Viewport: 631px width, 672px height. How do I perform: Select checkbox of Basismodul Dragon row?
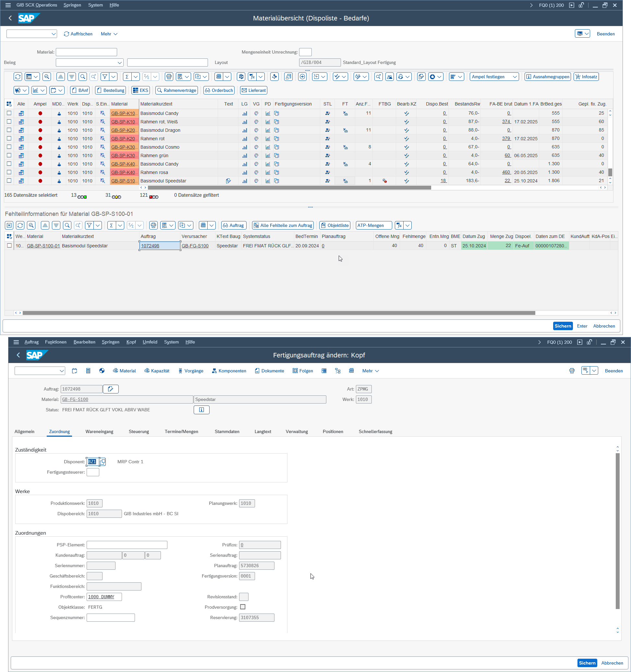coord(9,130)
